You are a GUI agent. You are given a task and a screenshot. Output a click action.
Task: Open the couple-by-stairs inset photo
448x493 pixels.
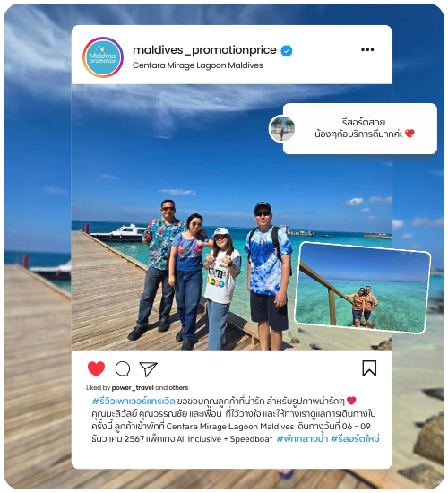click(363, 288)
